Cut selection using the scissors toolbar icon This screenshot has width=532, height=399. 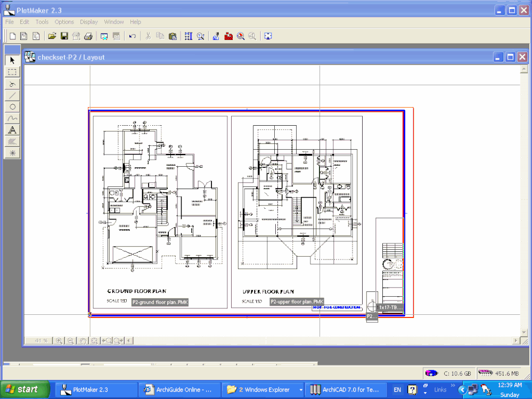(x=148, y=36)
